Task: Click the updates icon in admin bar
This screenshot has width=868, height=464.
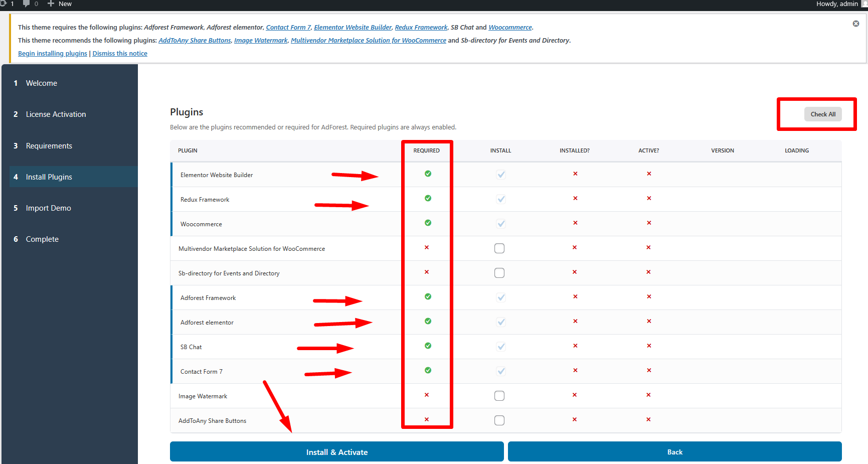Action: coord(3,4)
